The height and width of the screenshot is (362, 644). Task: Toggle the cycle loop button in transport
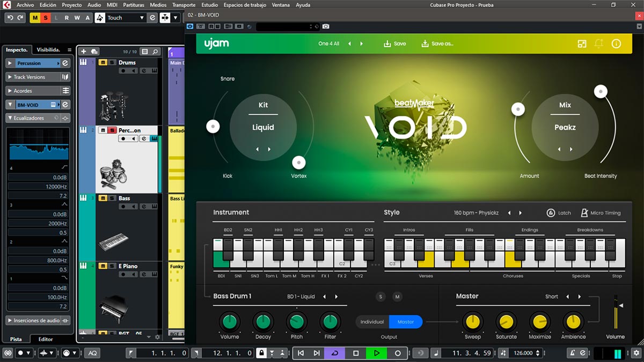tap(335, 353)
